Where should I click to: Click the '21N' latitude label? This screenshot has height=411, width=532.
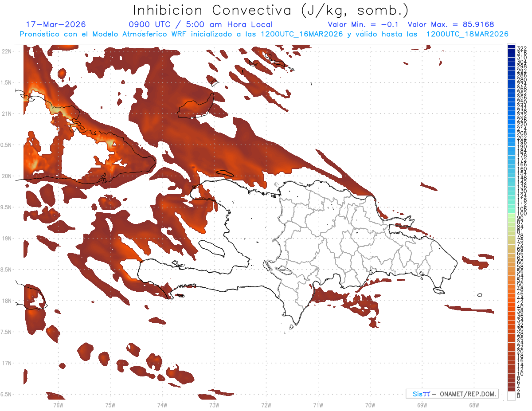8,114
